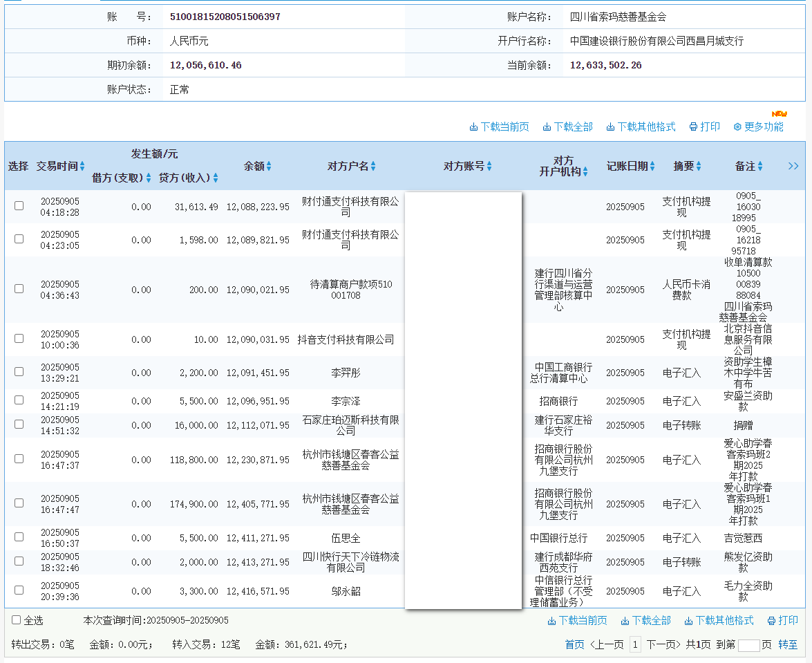Click the page number input field
812x663 pixels.
pos(748,645)
